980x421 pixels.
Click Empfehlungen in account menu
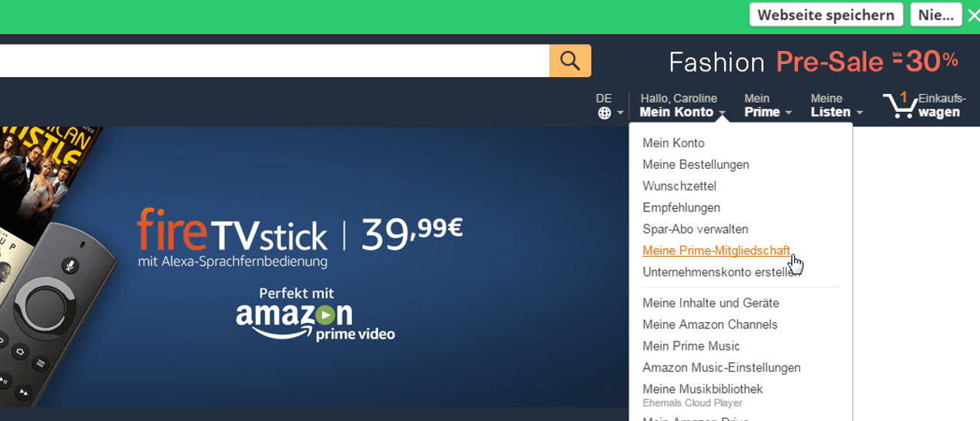[x=681, y=207]
